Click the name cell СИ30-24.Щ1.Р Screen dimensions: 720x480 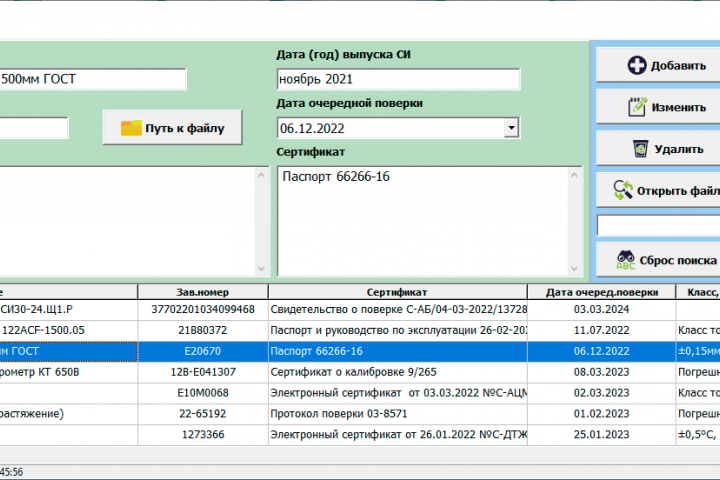tap(68, 310)
